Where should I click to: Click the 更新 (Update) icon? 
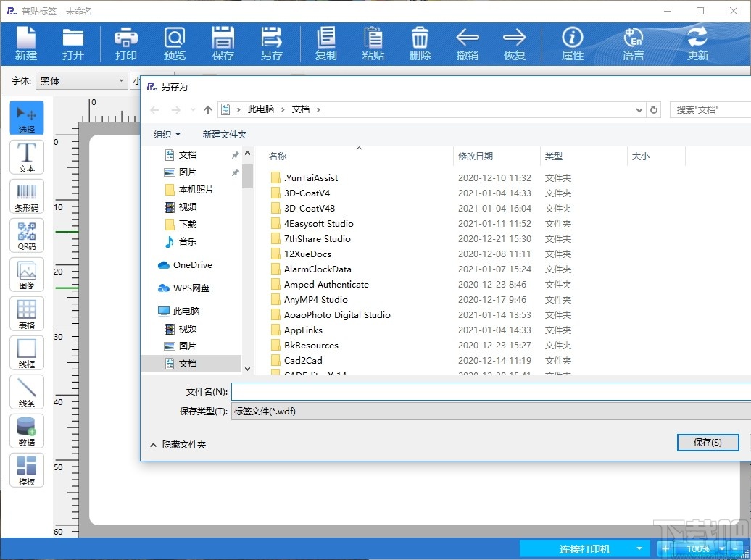click(698, 43)
